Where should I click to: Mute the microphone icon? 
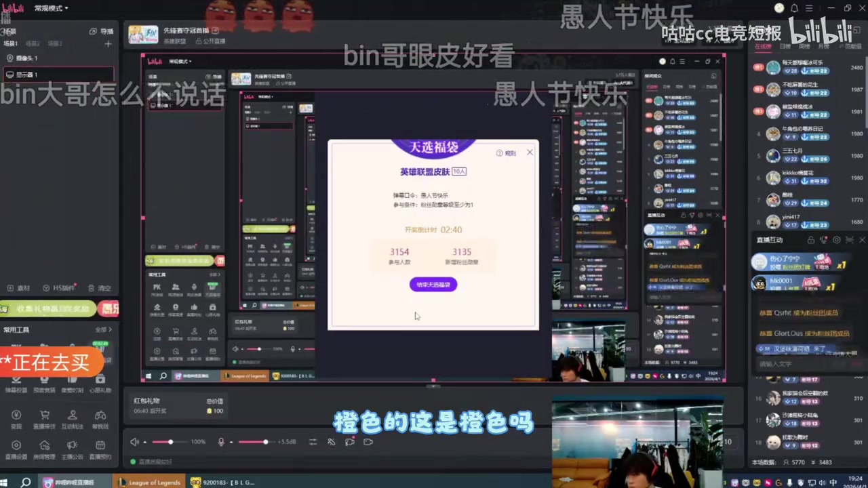tap(220, 442)
